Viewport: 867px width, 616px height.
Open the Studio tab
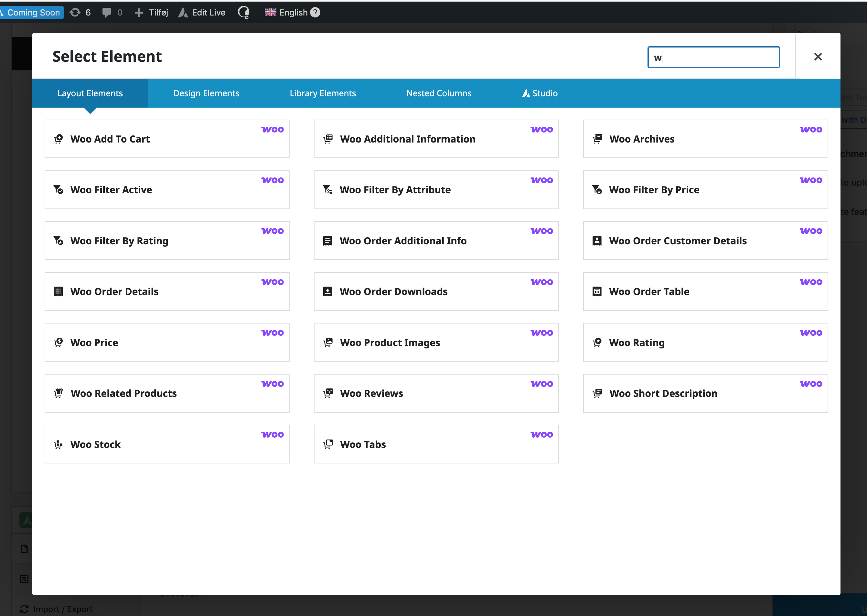tap(540, 93)
